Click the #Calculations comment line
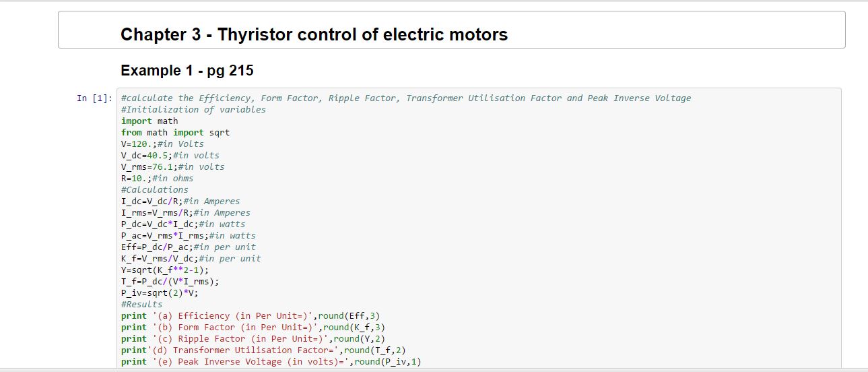Screen dimensions: 868x372 pos(154,190)
